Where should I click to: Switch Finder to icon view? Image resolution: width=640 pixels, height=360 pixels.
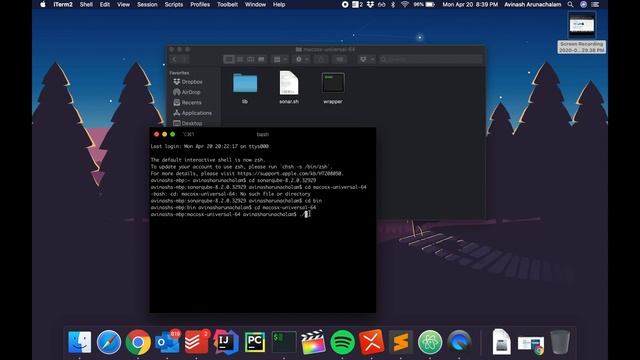pos(229,59)
